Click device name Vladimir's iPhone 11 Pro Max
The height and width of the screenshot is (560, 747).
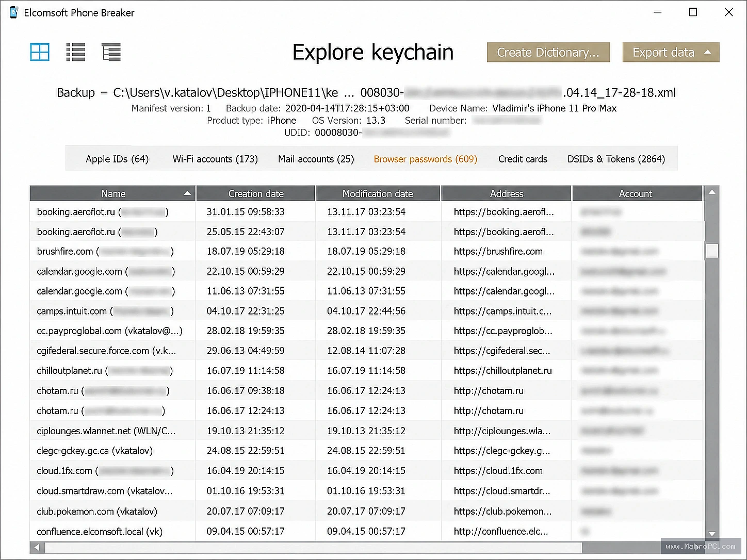pyautogui.click(x=555, y=108)
